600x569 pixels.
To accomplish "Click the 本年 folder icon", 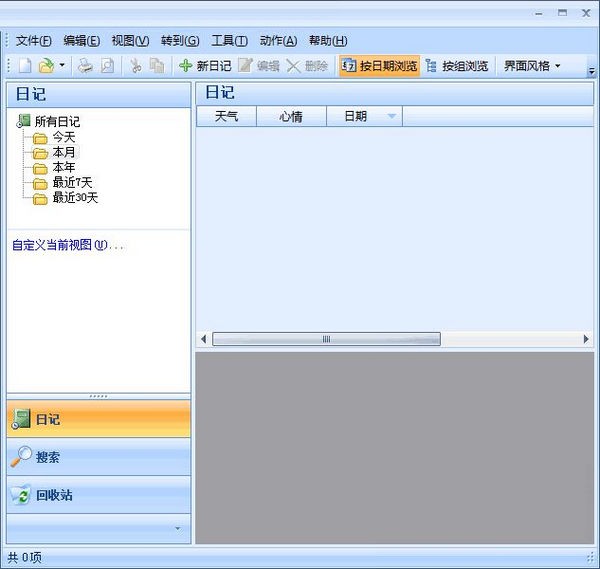I will (40, 169).
